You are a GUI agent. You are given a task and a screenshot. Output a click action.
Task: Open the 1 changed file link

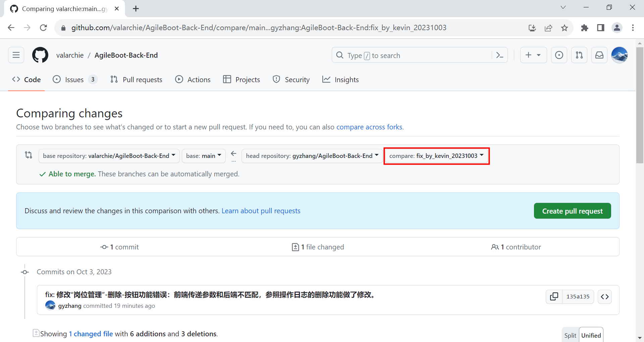point(91,334)
